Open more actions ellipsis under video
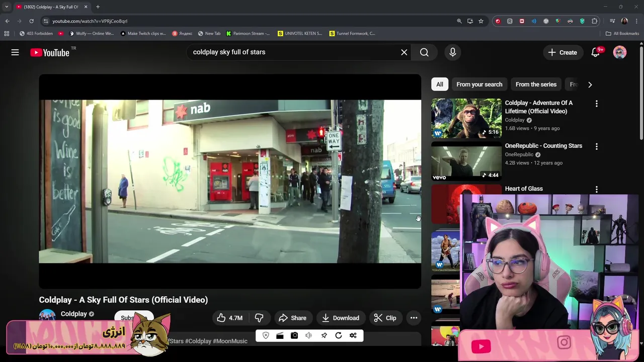This screenshot has width=644, height=362. coord(414,318)
